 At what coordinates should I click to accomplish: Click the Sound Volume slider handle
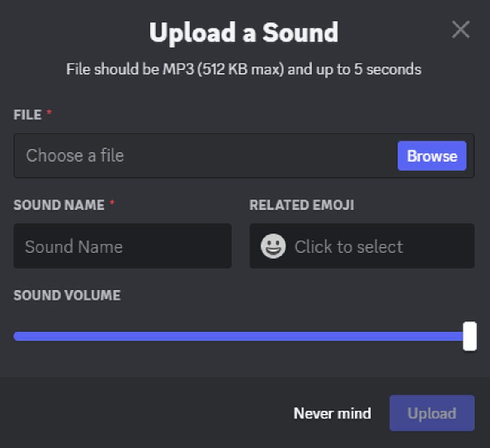click(x=470, y=336)
